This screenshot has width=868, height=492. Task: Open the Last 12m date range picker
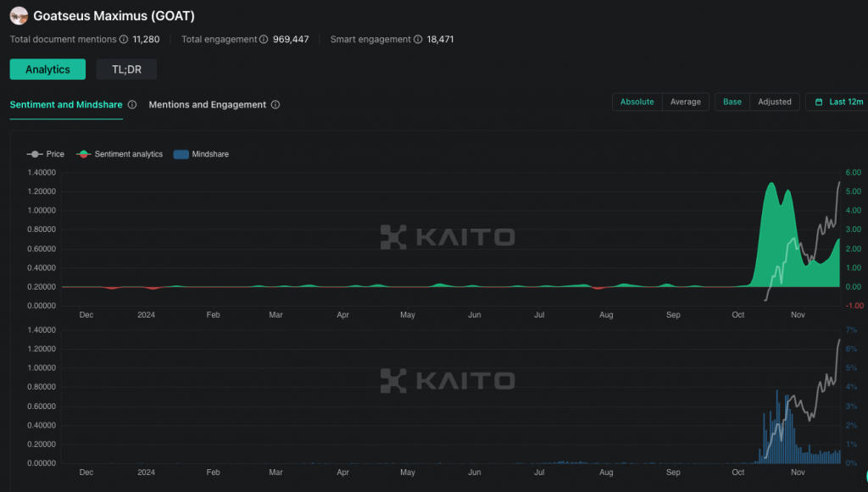838,102
